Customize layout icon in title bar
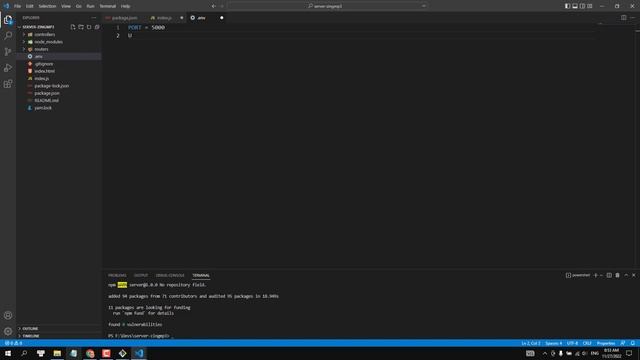 click(x=590, y=6)
